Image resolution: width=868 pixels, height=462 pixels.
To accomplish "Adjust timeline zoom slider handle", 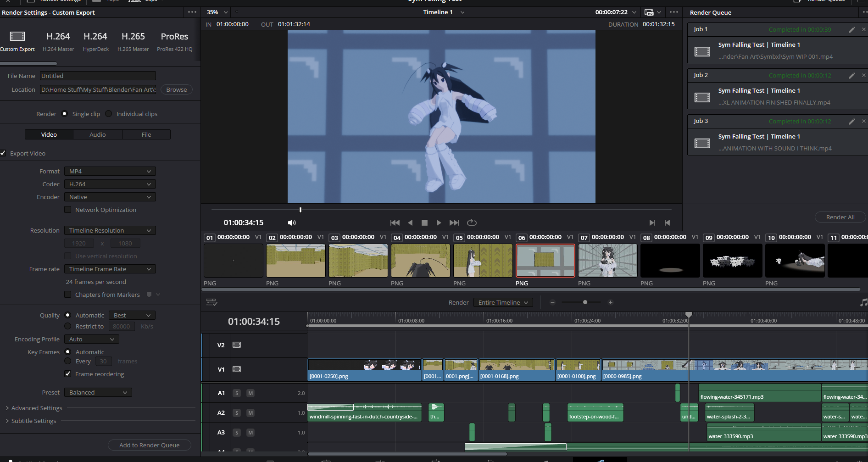I will [585, 302].
